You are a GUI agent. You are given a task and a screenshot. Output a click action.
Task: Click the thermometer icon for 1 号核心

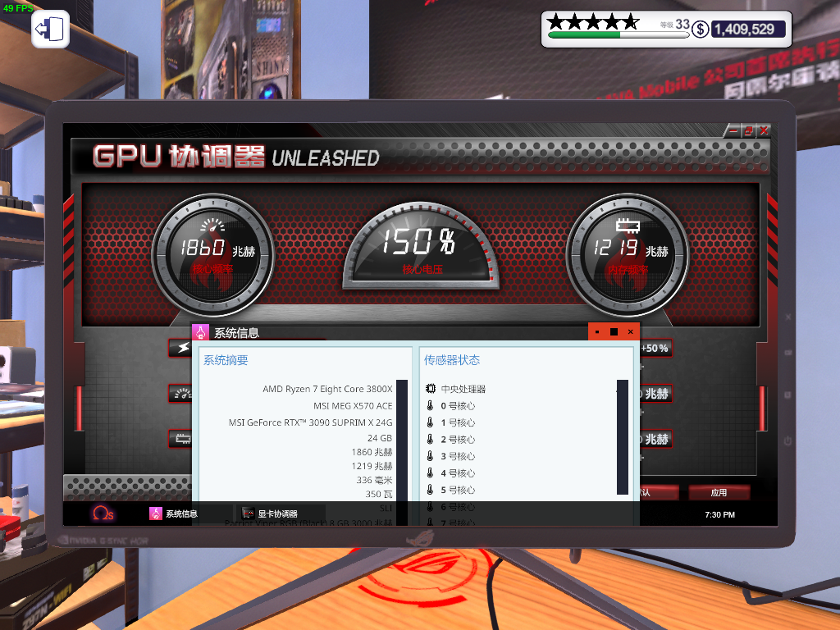tap(430, 422)
